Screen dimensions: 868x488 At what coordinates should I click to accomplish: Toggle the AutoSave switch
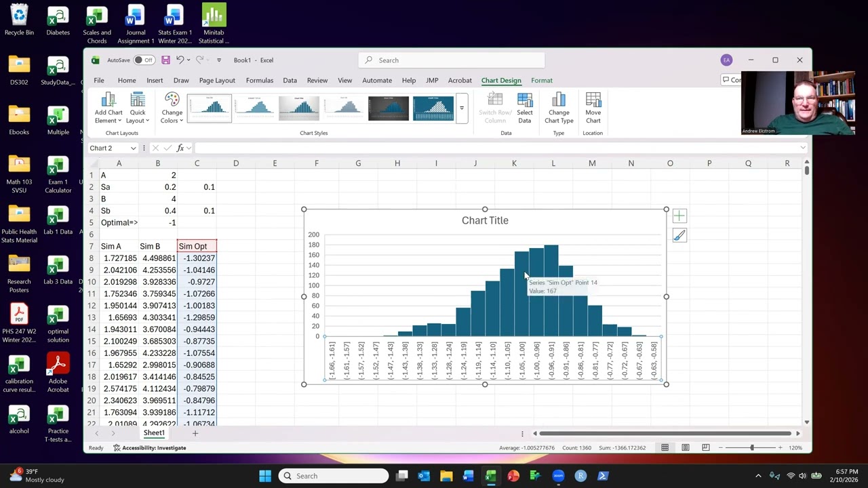point(143,60)
